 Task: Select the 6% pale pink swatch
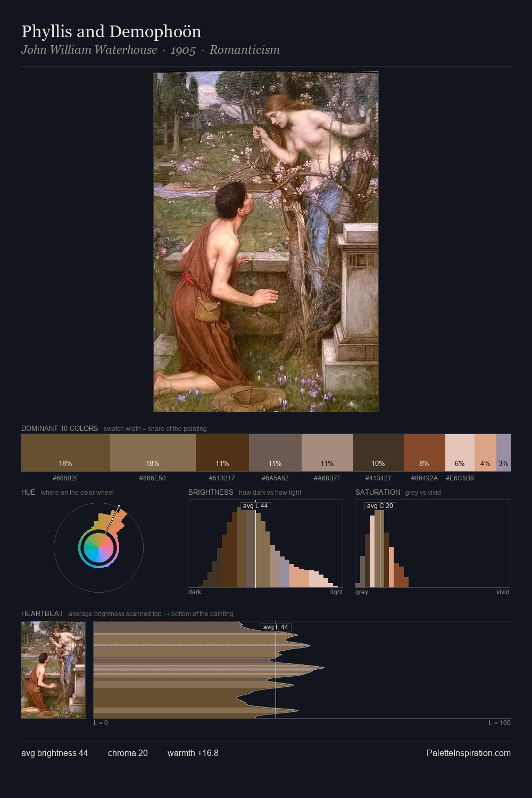click(x=460, y=453)
